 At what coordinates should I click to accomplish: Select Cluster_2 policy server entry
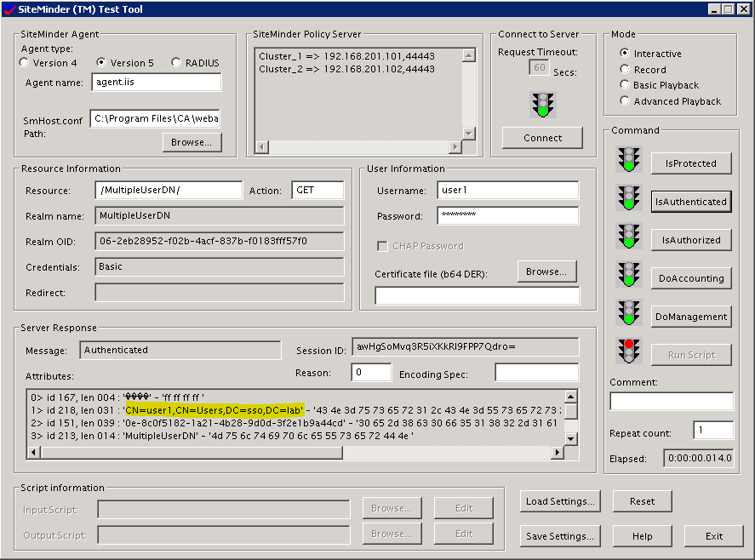click(346, 69)
